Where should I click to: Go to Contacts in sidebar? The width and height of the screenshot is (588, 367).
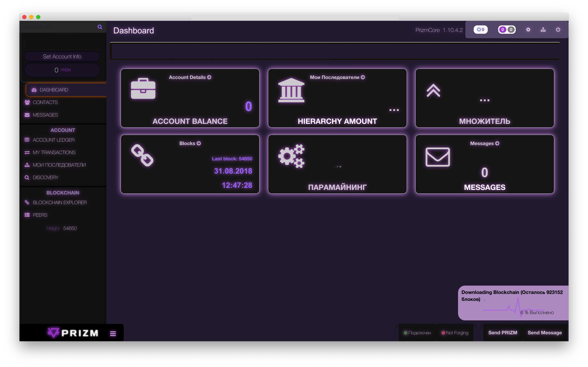coord(45,102)
